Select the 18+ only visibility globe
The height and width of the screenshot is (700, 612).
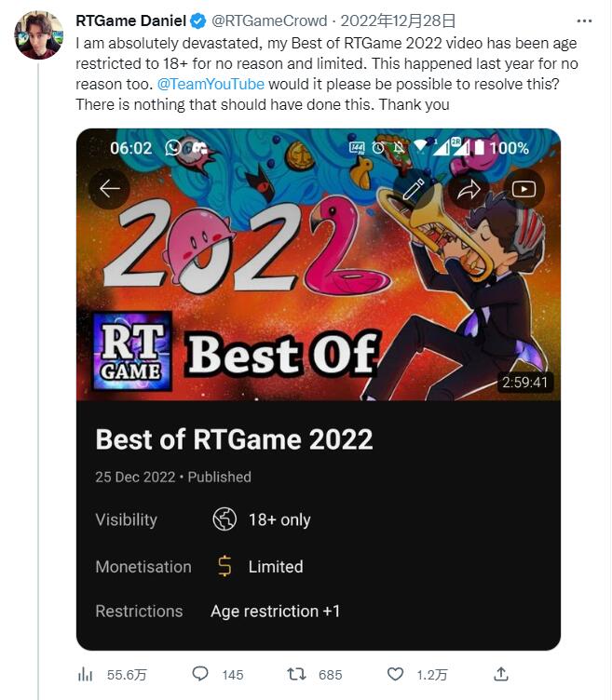point(224,518)
